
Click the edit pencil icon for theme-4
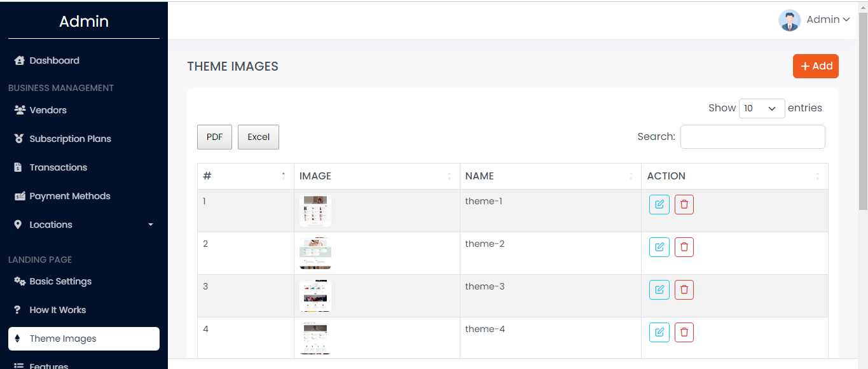coord(659,332)
